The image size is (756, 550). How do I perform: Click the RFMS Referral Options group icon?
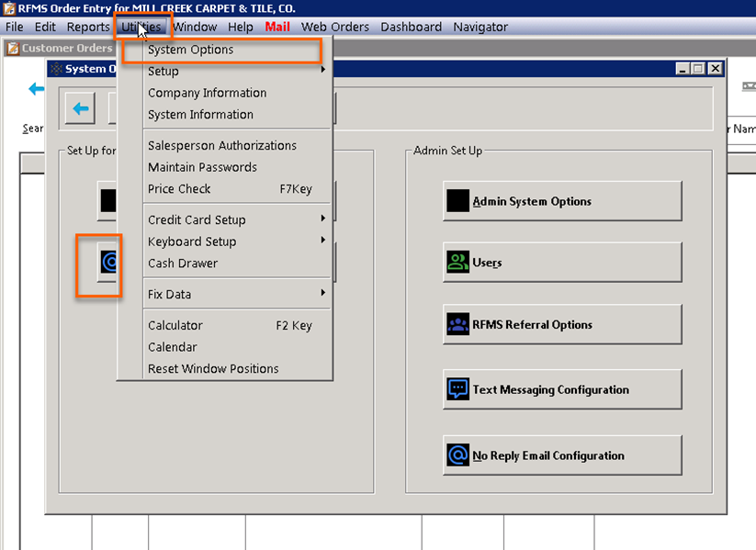pos(459,324)
